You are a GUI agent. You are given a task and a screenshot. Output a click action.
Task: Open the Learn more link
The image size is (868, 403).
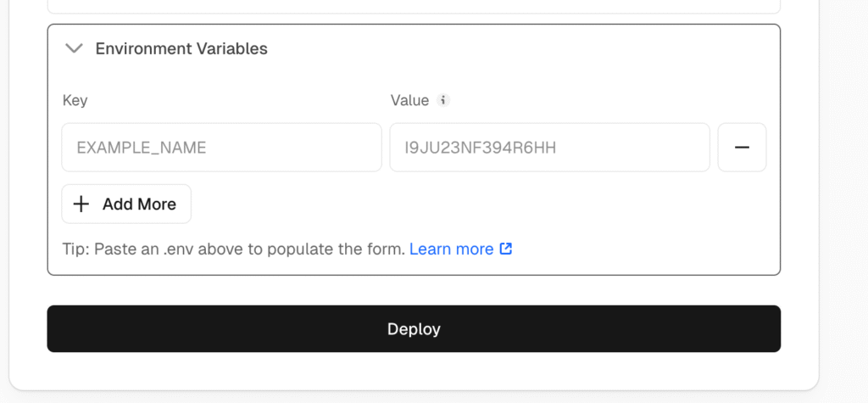click(451, 249)
